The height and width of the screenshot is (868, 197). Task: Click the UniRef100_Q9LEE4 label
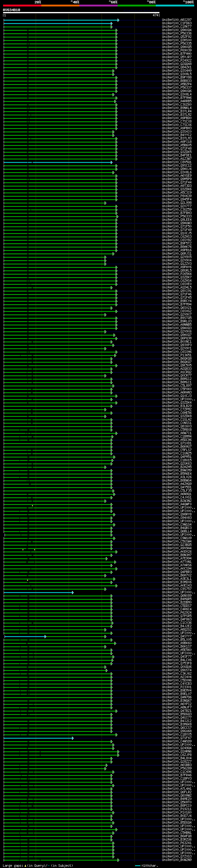[177, 220]
